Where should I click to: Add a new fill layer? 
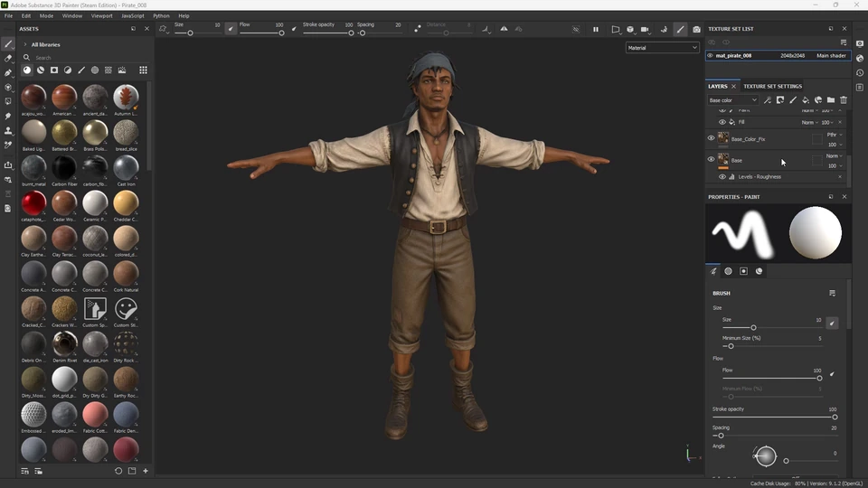tap(806, 100)
